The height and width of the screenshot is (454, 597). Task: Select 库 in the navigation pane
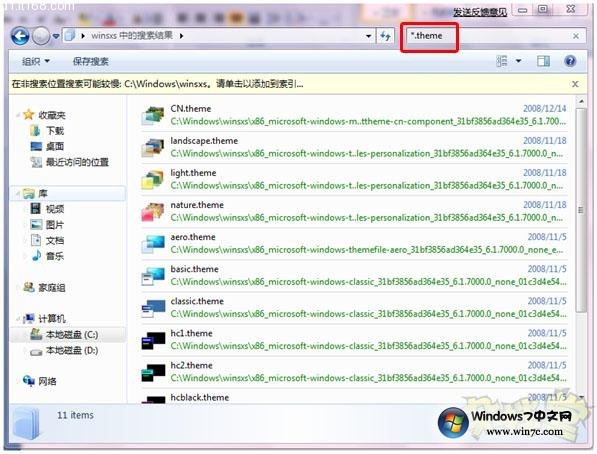(43, 193)
